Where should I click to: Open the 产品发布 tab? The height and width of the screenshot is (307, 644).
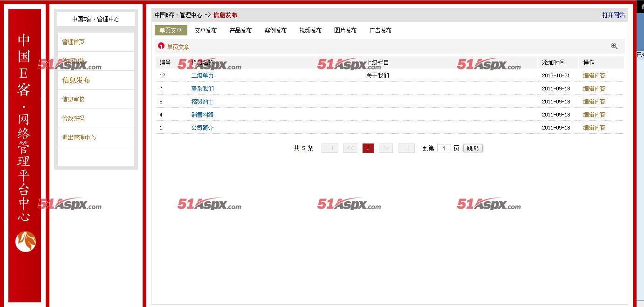point(240,30)
